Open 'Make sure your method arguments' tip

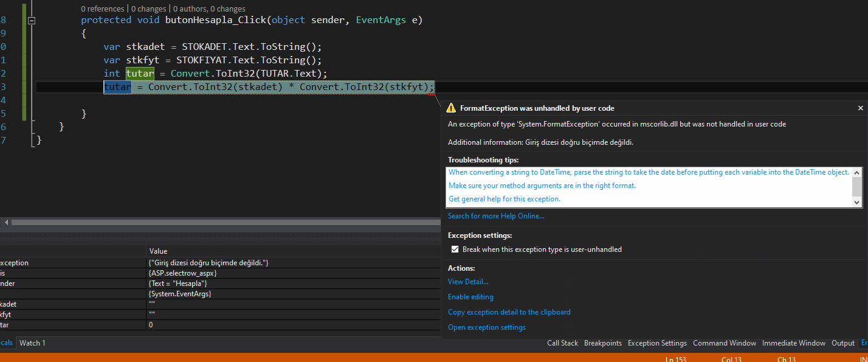coord(542,186)
